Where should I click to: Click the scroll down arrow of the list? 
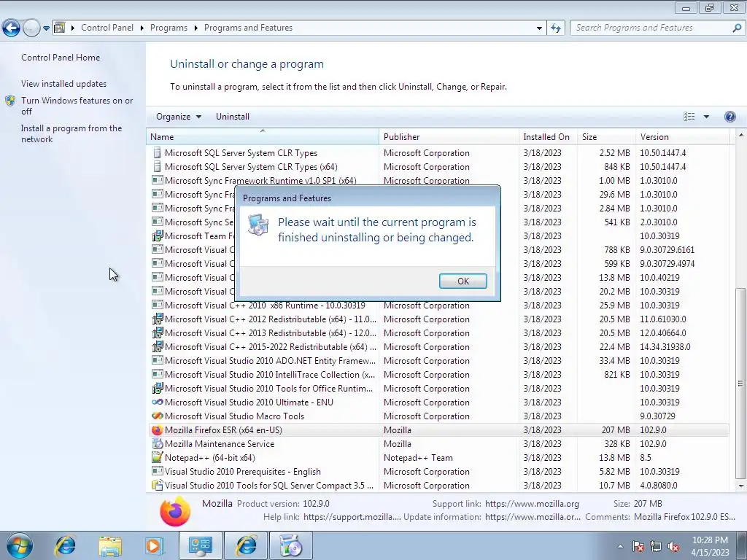(x=740, y=486)
